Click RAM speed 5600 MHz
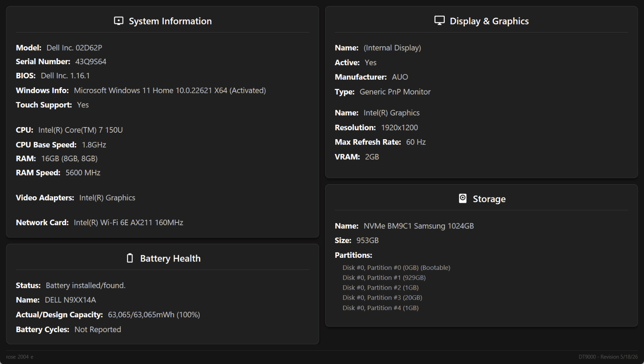The width and height of the screenshot is (644, 364). [x=83, y=173]
